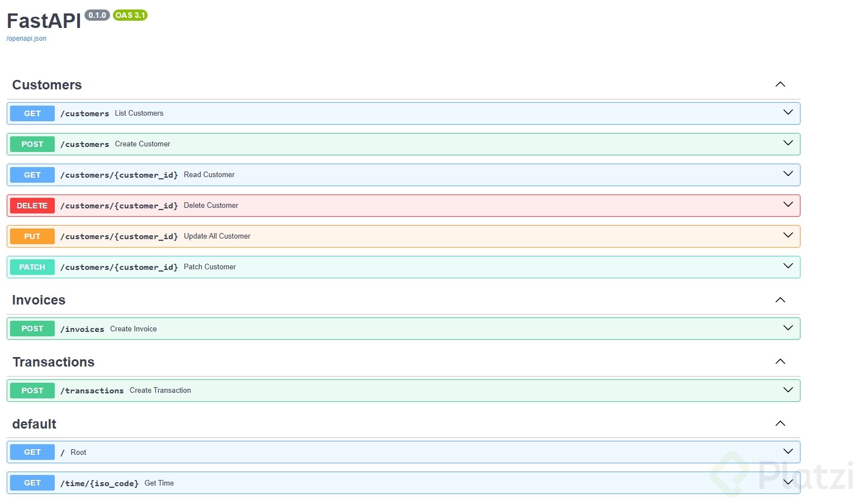Click the "Patch Customer" summary text
Screen dimensions: 862x504
[x=210, y=267]
